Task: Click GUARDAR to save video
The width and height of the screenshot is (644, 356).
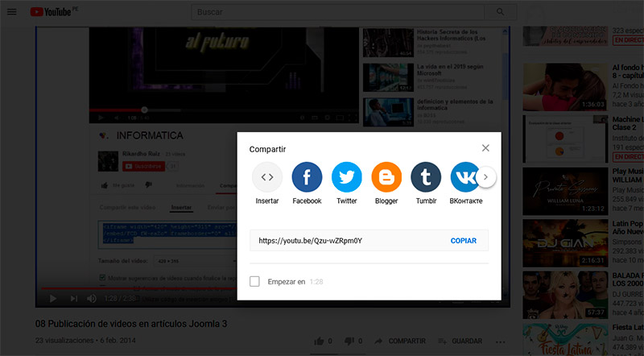Action: pos(460,341)
